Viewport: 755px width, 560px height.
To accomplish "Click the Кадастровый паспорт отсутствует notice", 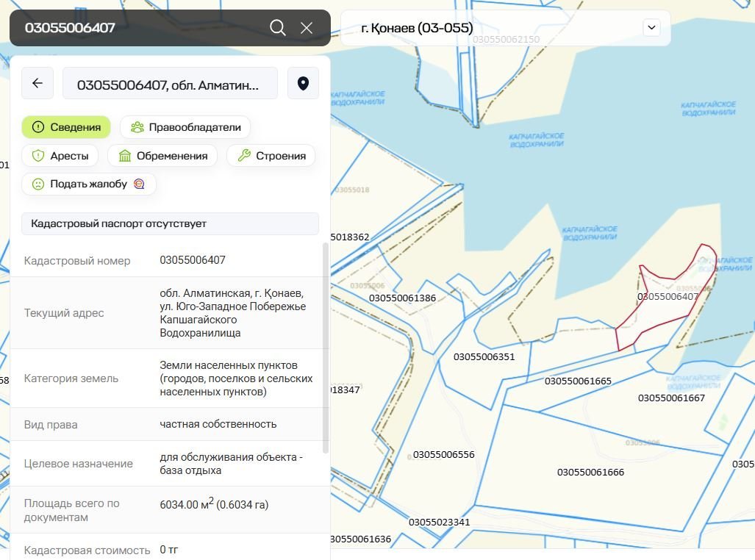I will (170, 223).
